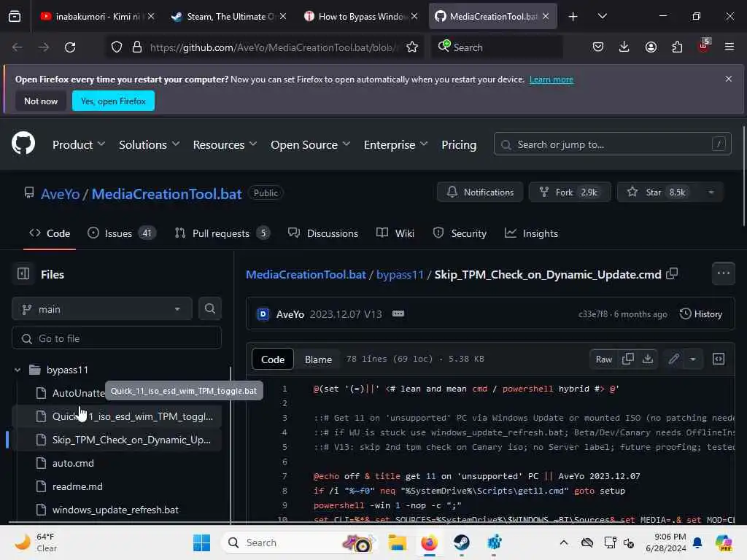This screenshot has width=747, height=560.
Task: Switch to the Steam browser tab
Action: [230, 16]
